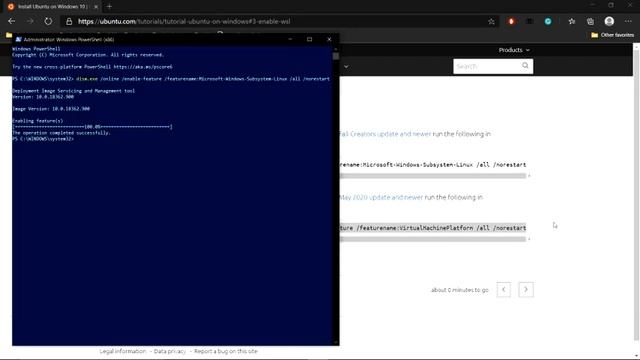The image size is (640, 360).
Task: Open the Collections icon in Edge
Action: click(x=590, y=21)
